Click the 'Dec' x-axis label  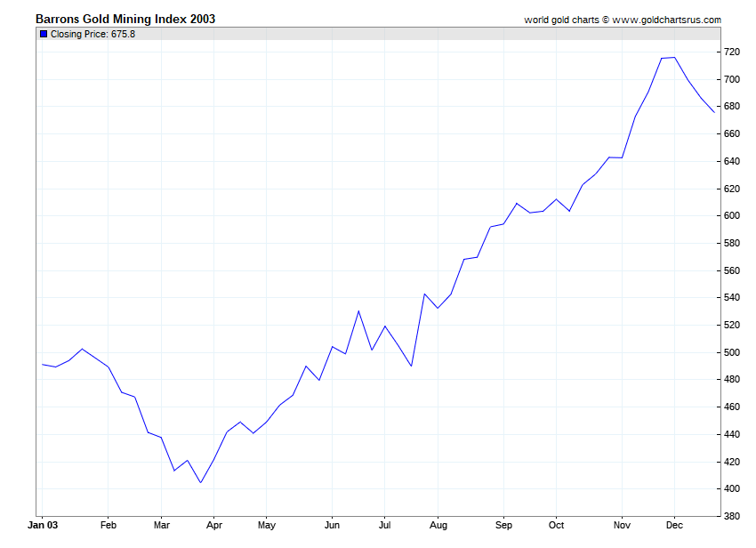click(674, 525)
